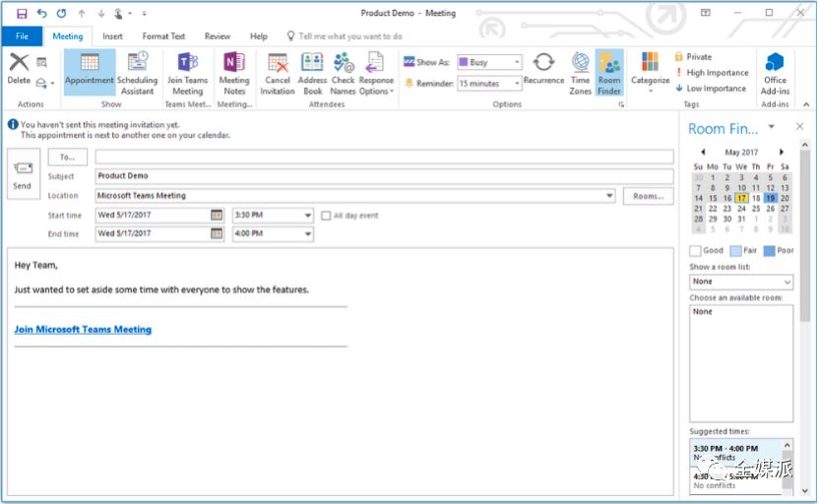Open Meeting Notes in OneNote
819x504 pixels.
pos(234,73)
